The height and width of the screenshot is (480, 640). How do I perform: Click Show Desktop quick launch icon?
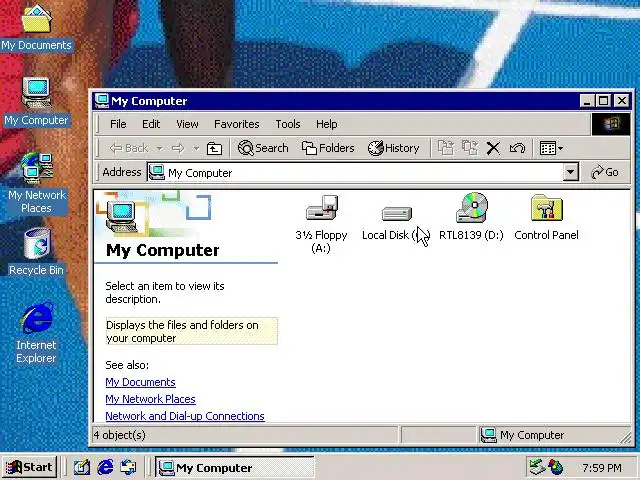(x=82, y=467)
